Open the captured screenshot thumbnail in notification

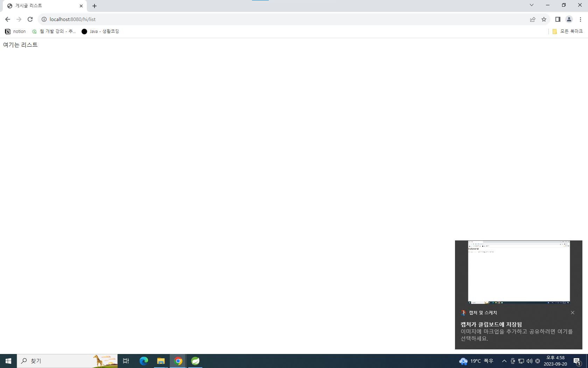pyautogui.click(x=519, y=272)
